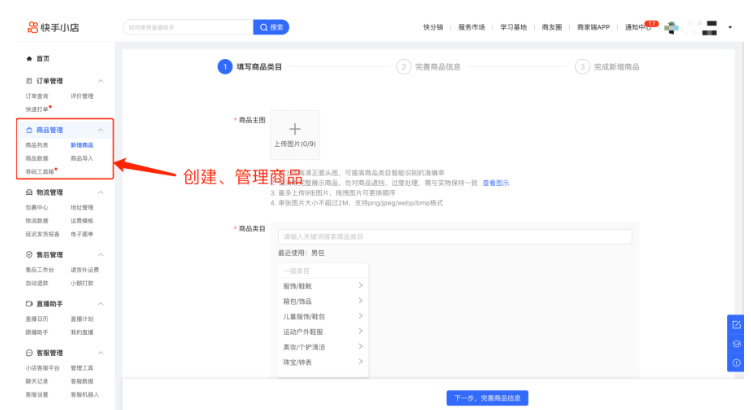Viewport: 751px width, 410px height.
Task: Click the user avatar in top bar
Action: pos(672,27)
